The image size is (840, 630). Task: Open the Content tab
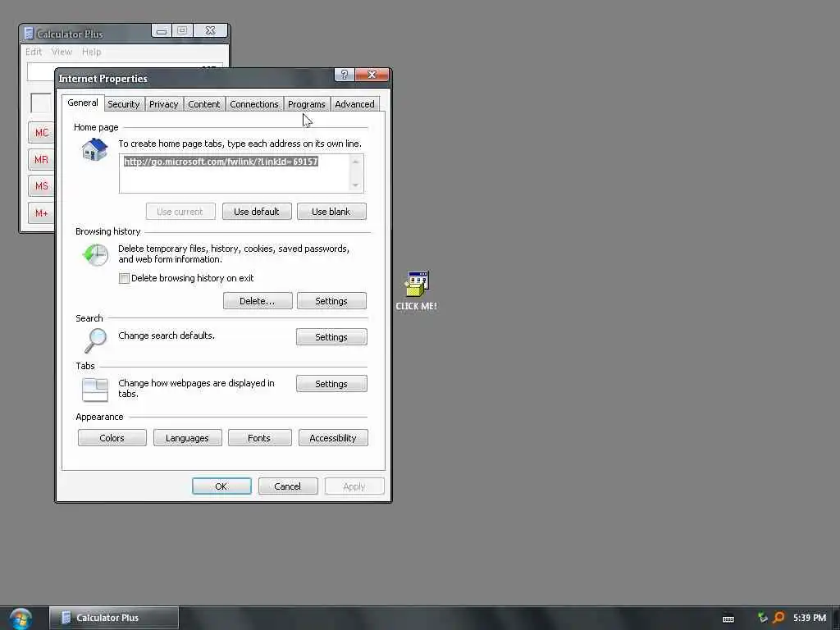[203, 104]
